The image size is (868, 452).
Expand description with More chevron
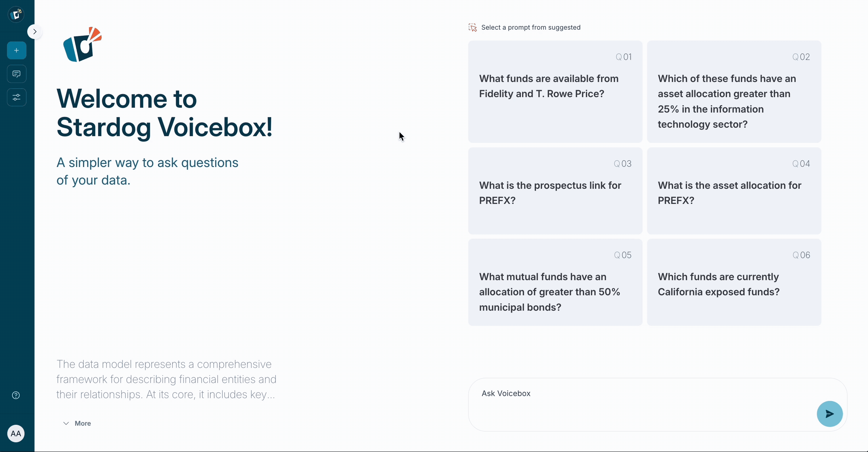tap(77, 423)
